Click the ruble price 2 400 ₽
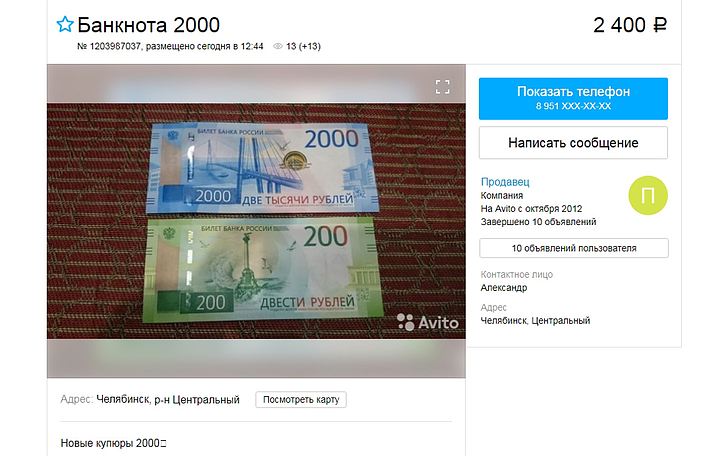The height and width of the screenshot is (456, 720). pyautogui.click(x=630, y=25)
